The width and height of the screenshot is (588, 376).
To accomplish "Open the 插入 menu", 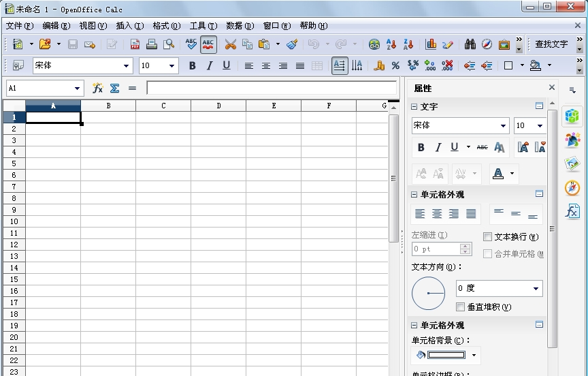I will coord(130,26).
